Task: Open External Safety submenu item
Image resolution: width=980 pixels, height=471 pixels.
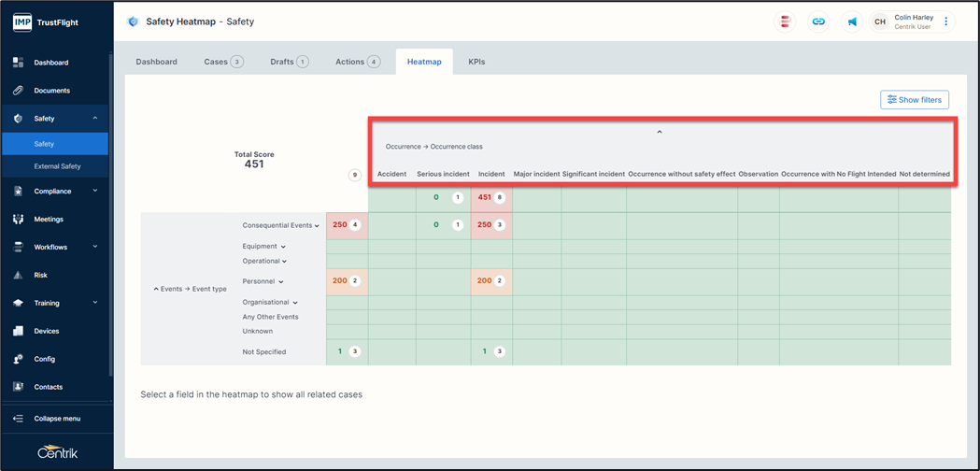Action: [x=57, y=166]
